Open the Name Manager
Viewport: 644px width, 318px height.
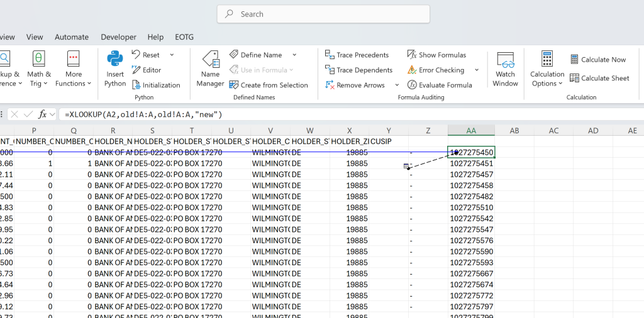tap(210, 69)
